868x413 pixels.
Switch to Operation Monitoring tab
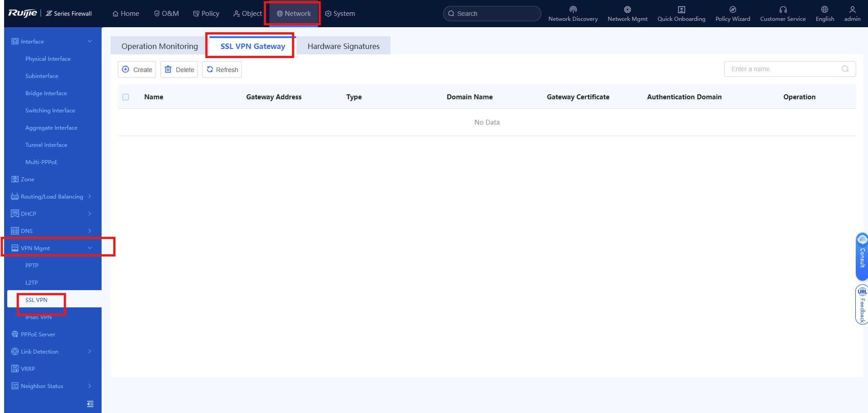[160, 46]
